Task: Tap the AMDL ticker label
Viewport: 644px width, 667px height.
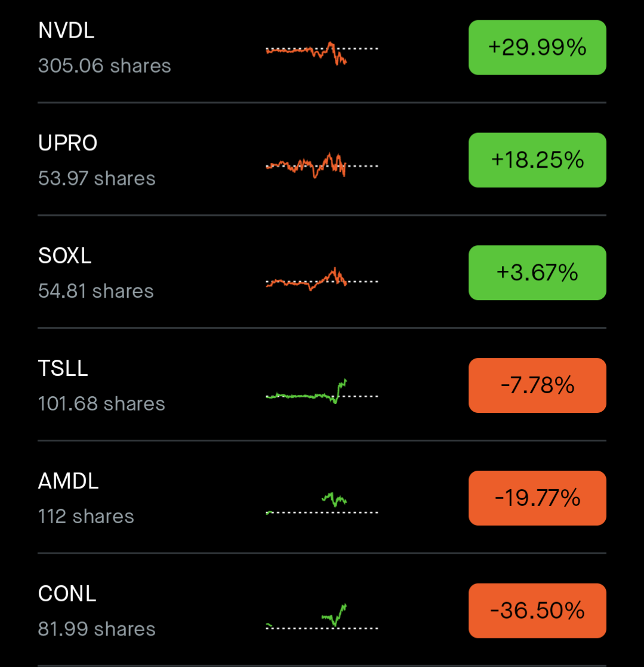Action: (68, 481)
